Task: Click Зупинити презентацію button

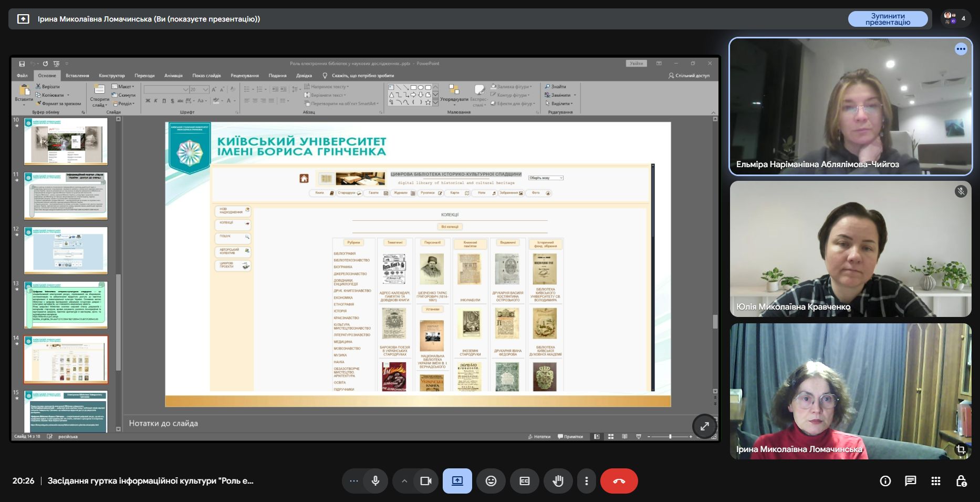Action: point(888,19)
